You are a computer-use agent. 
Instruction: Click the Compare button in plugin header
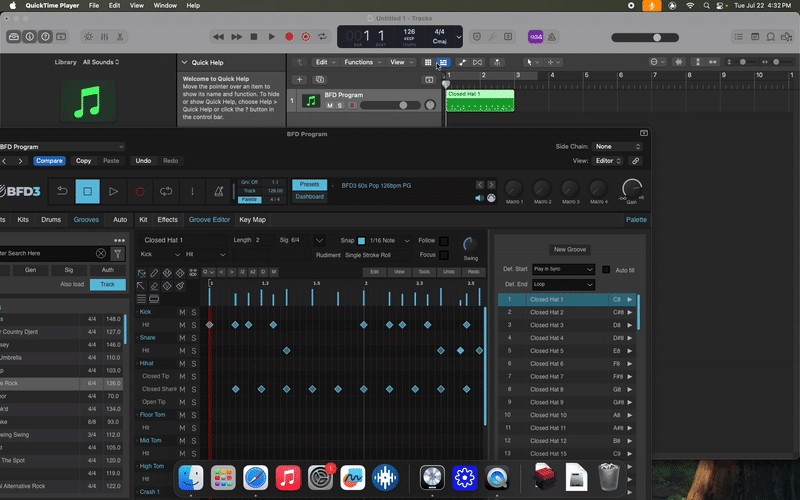tap(49, 161)
